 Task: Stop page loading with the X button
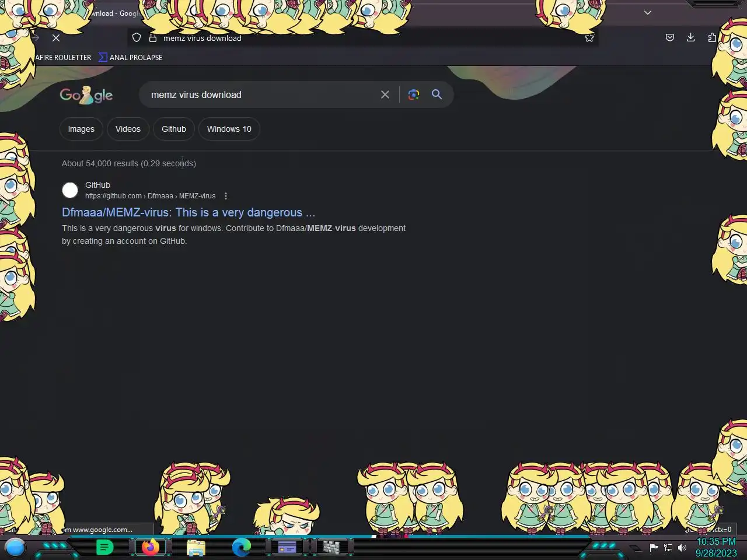[56, 38]
